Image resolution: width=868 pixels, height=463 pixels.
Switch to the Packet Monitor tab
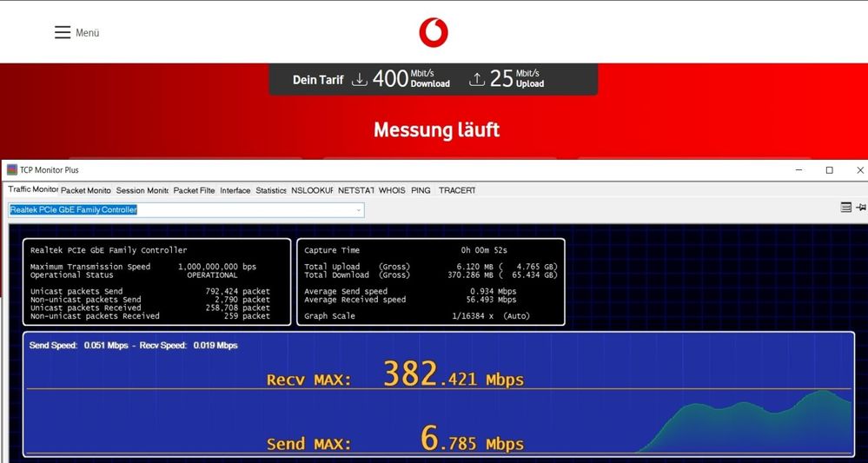[86, 190]
